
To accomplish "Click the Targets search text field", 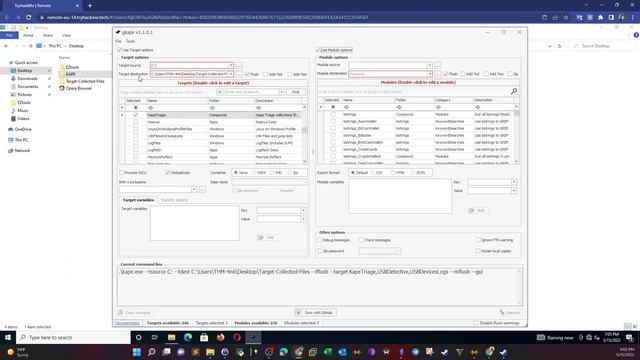I will click(x=251, y=92).
